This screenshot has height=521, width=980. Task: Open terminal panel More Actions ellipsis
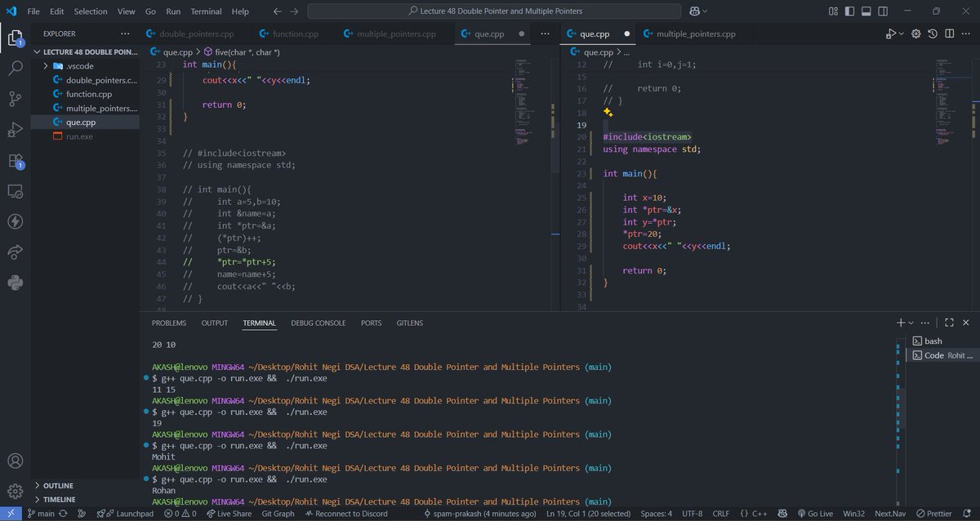click(925, 323)
